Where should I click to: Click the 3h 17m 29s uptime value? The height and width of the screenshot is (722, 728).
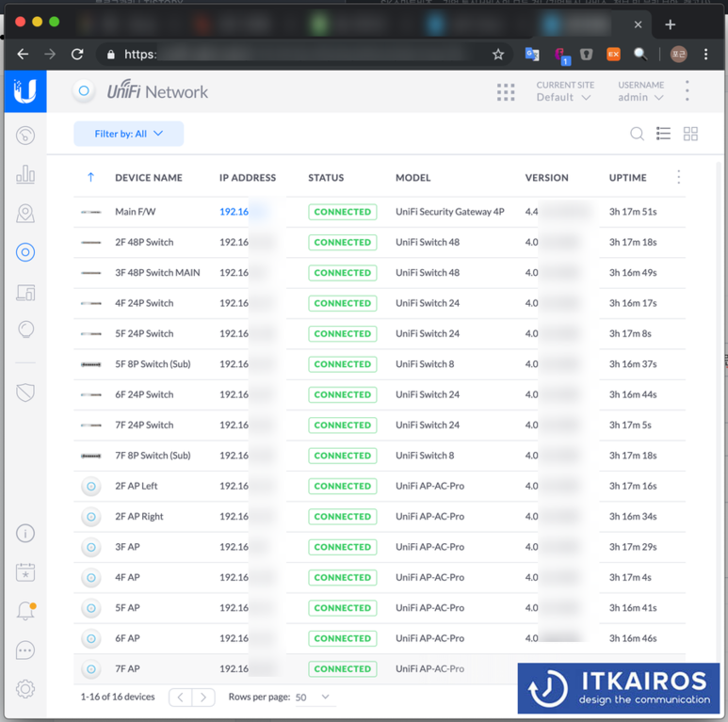[x=633, y=547]
